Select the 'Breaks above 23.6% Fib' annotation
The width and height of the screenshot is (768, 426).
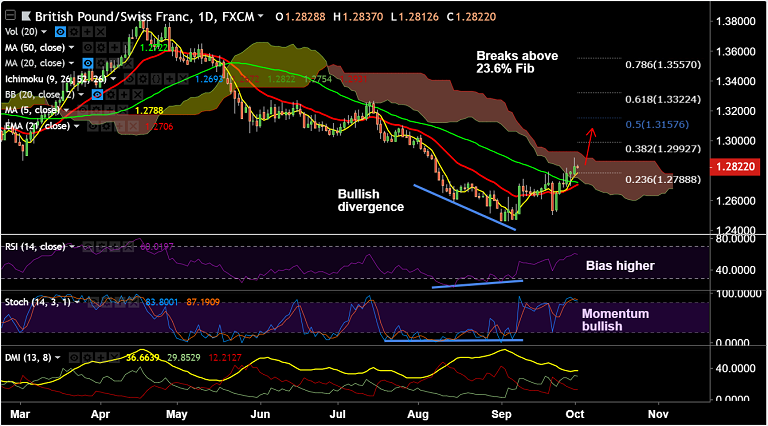tap(517, 62)
